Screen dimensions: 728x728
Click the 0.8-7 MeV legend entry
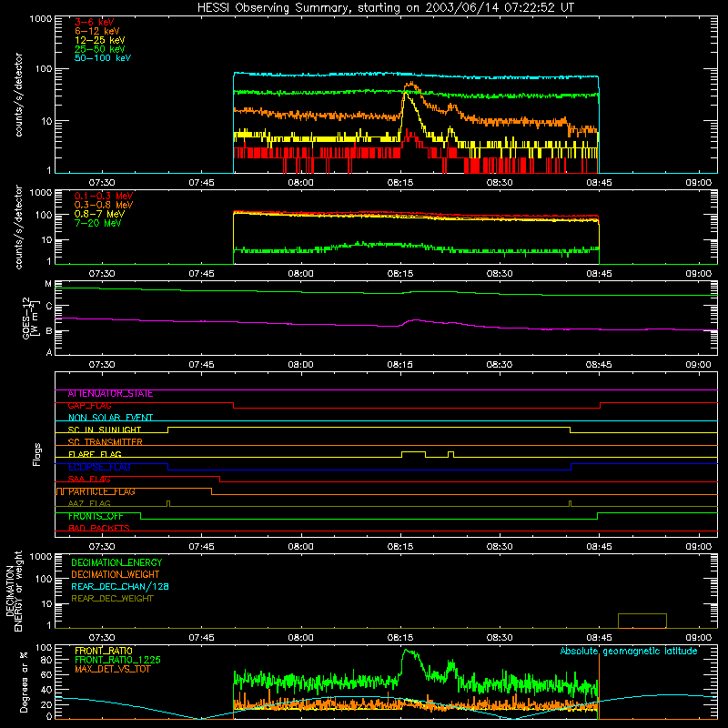pos(99,214)
